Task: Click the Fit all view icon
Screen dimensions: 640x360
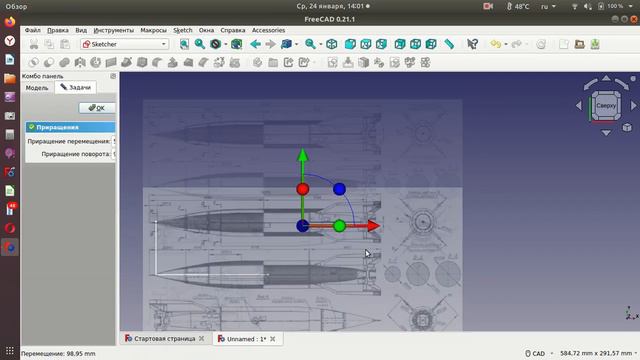Action: (x=184, y=44)
